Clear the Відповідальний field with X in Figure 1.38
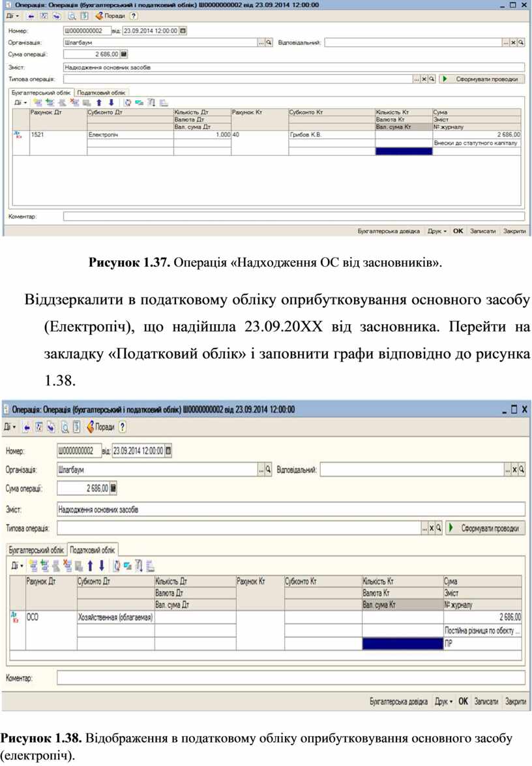This screenshot has height=766, width=532. click(514, 470)
